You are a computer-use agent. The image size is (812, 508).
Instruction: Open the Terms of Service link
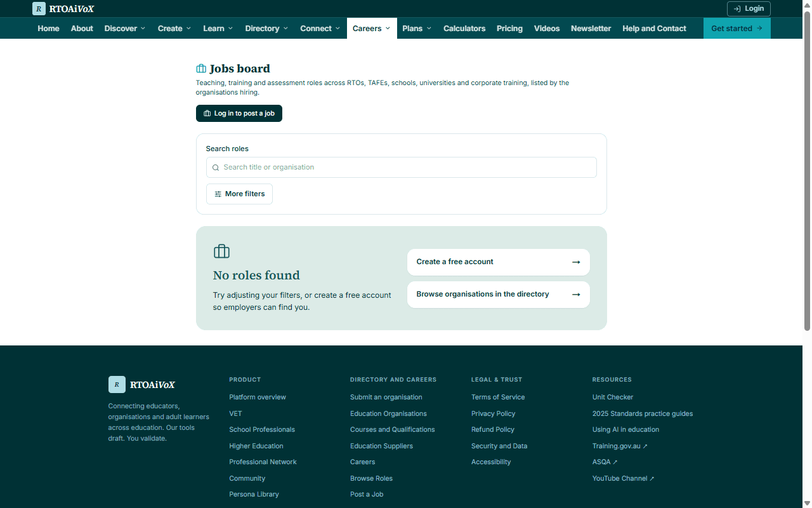[498, 398]
